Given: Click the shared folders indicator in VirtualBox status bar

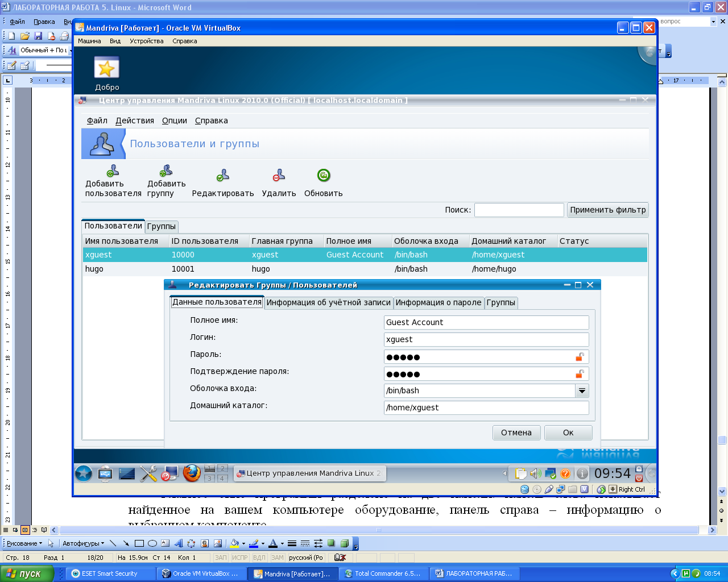Looking at the screenshot, I should (572, 489).
